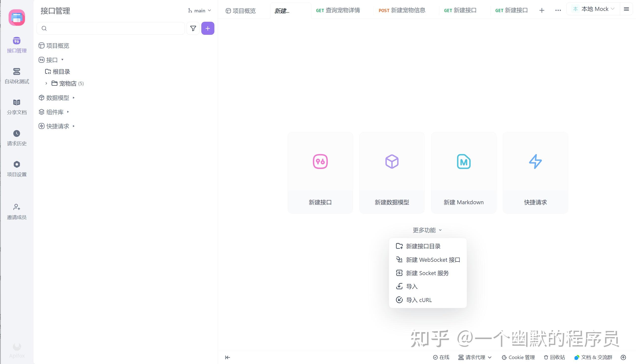Click the filter icon beside the search bar
The image size is (636, 364).
193,28
